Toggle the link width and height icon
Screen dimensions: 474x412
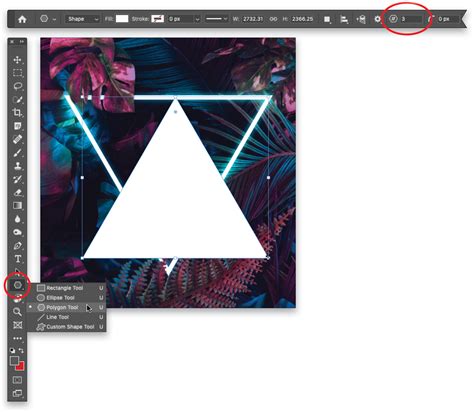coord(273,19)
